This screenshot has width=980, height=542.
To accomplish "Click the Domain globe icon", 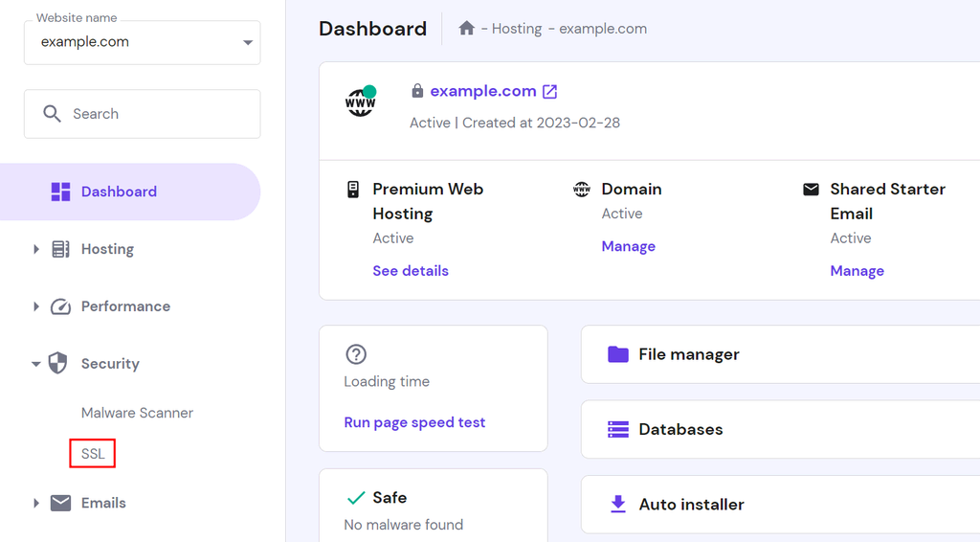I will [582, 189].
